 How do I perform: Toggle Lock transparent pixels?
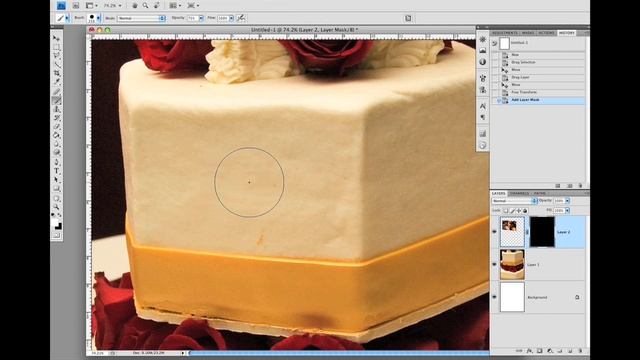coord(505,211)
